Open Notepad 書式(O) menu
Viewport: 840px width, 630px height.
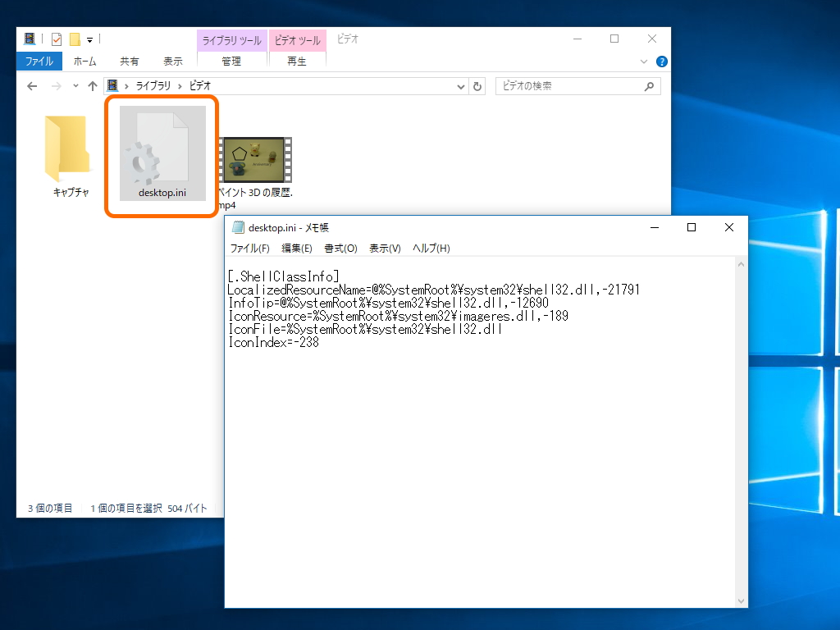(340, 248)
